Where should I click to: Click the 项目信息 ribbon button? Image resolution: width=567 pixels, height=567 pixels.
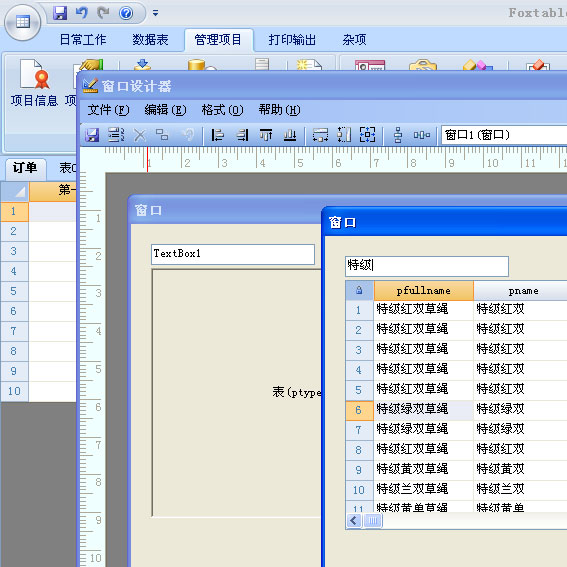(34, 84)
